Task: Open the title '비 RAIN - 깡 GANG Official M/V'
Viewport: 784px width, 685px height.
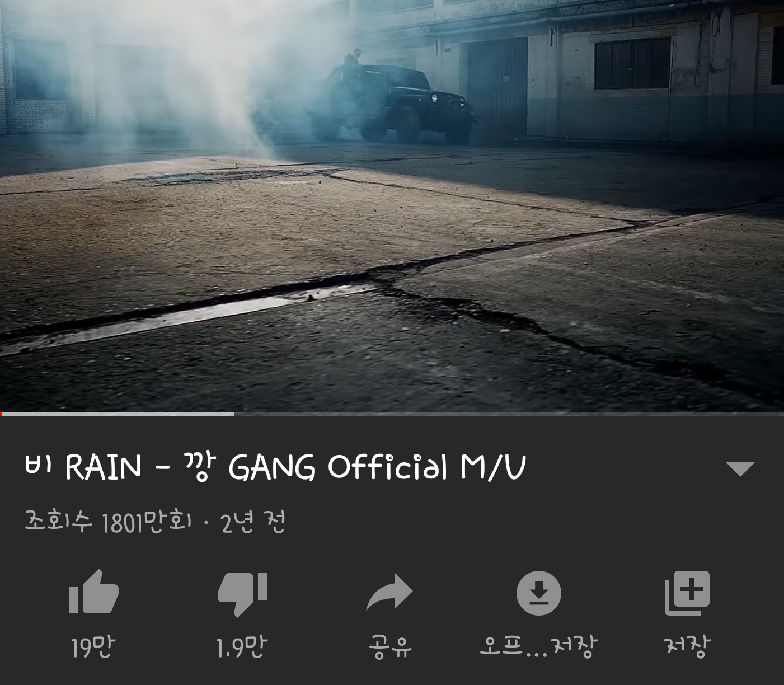Action: [x=275, y=467]
